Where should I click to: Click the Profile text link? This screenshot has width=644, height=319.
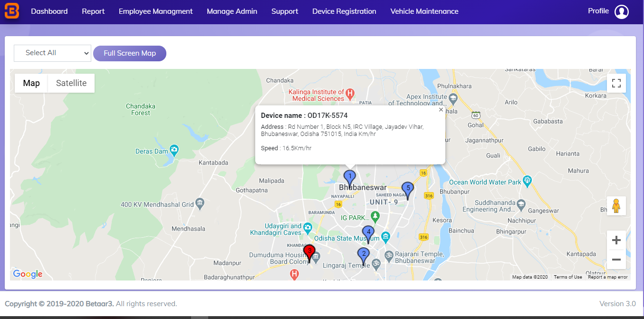point(598,11)
